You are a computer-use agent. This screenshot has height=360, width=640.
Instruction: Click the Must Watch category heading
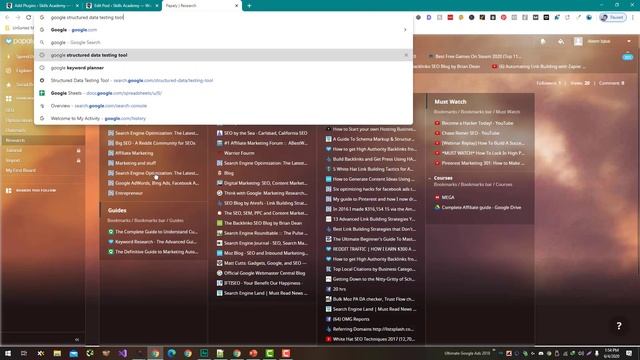[x=450, y=102]
